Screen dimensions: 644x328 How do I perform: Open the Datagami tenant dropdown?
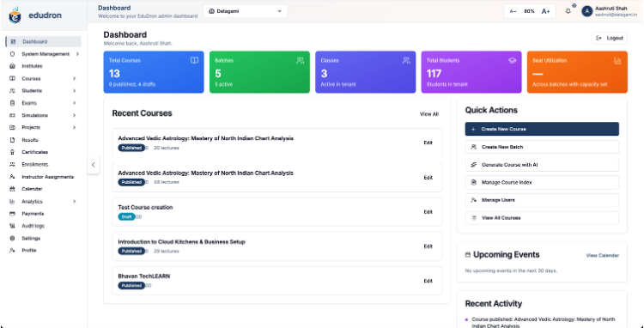click(246, 11)
